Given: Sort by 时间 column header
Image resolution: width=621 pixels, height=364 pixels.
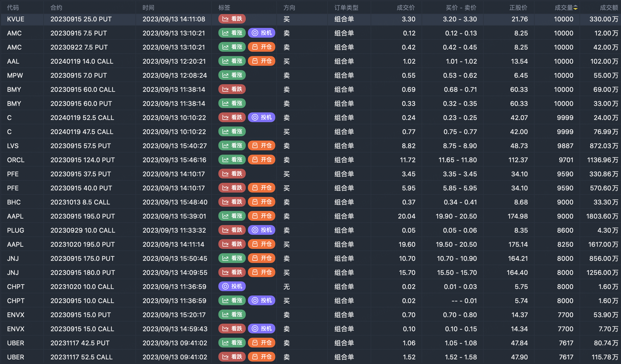Looking at the screenshot, I should click(x=148, y=8).
